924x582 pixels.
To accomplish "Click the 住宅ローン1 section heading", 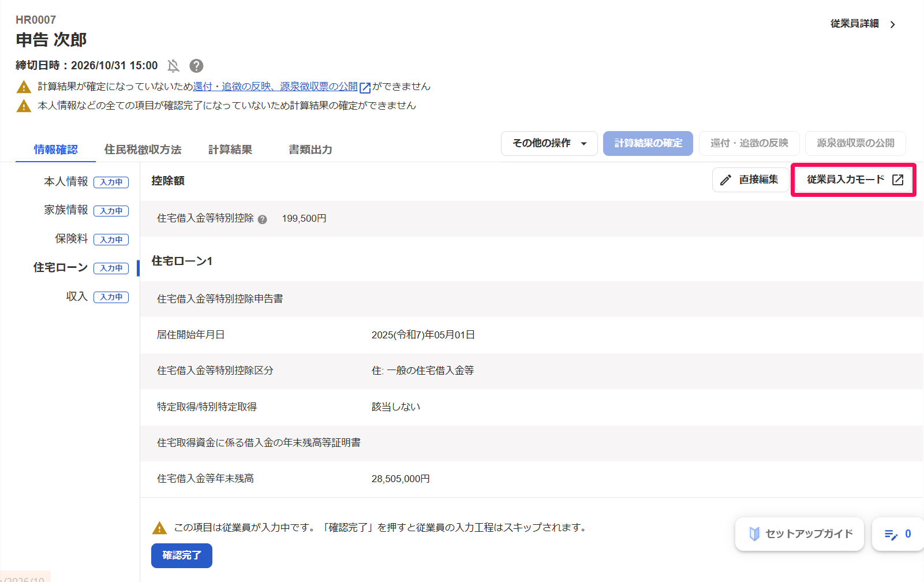I will pyautogui.click(x=182, y=261).
